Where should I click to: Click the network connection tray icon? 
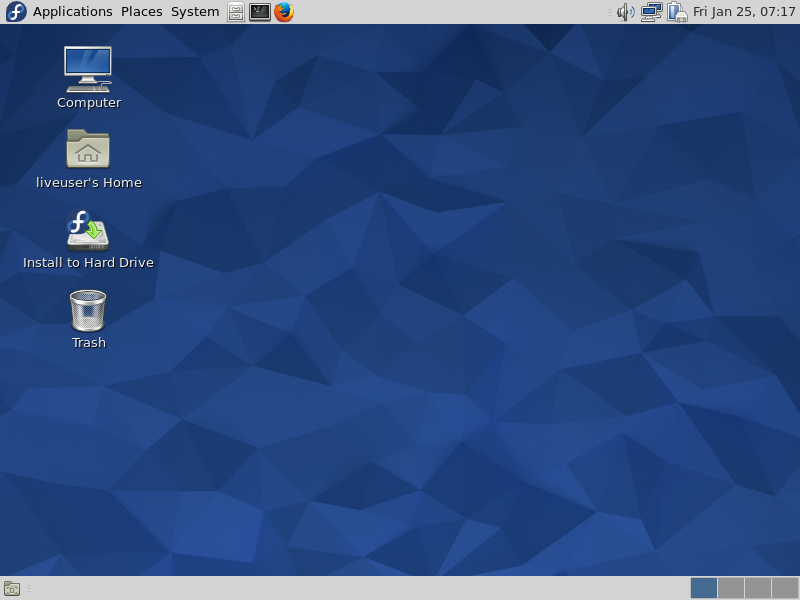coord(652,12)
